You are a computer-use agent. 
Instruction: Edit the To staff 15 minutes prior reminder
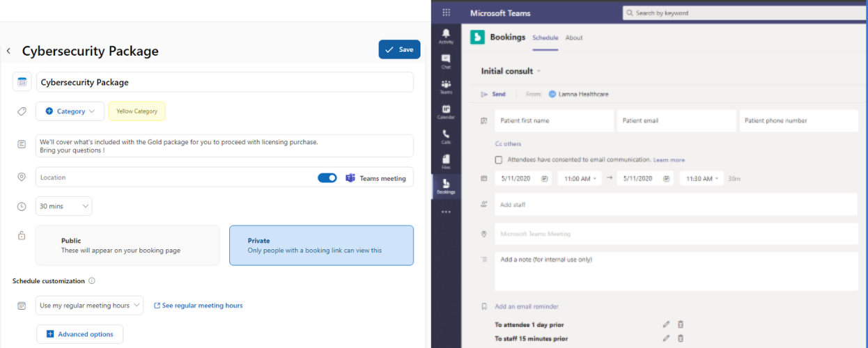(x=666, y=338)
